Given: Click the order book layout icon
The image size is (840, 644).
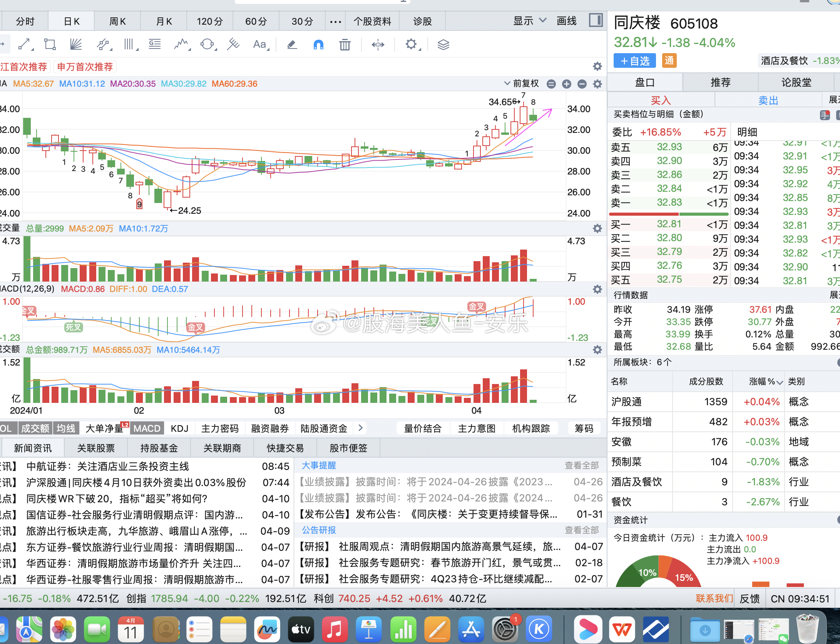Looking at the screenshot, I should click(x=825, y=115).
